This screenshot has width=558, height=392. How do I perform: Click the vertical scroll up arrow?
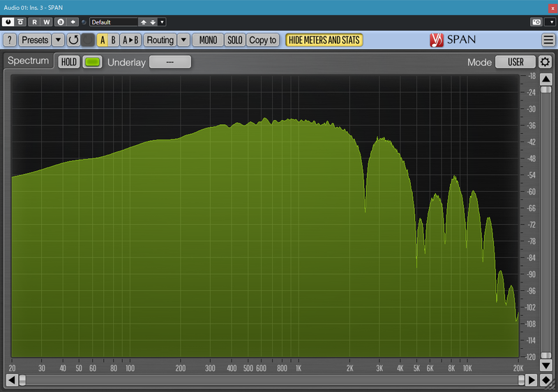546,79
